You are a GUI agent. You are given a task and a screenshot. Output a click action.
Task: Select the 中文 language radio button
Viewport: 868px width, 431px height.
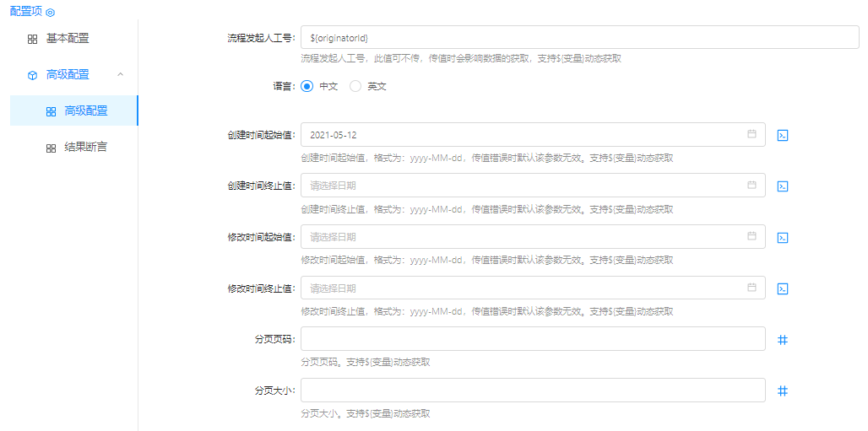(307, 86)
